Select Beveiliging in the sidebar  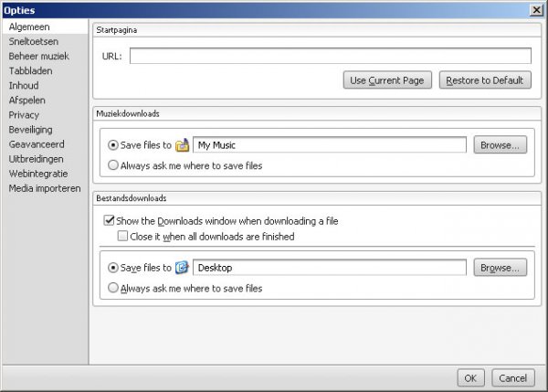31,130
